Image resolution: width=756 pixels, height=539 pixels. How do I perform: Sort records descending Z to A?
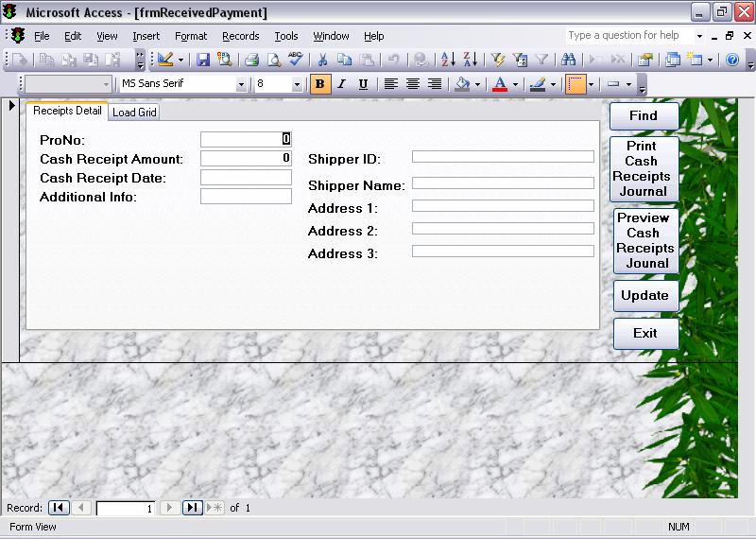[470, 60]
